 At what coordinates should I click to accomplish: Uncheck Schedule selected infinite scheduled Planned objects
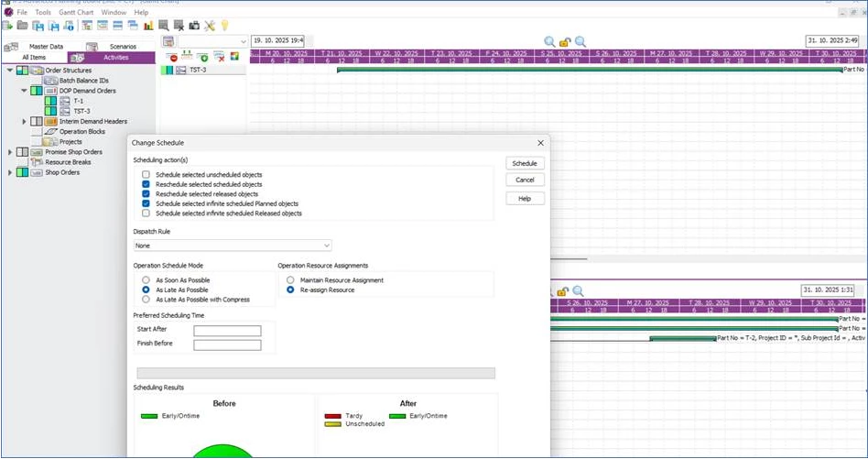point(146,203)
